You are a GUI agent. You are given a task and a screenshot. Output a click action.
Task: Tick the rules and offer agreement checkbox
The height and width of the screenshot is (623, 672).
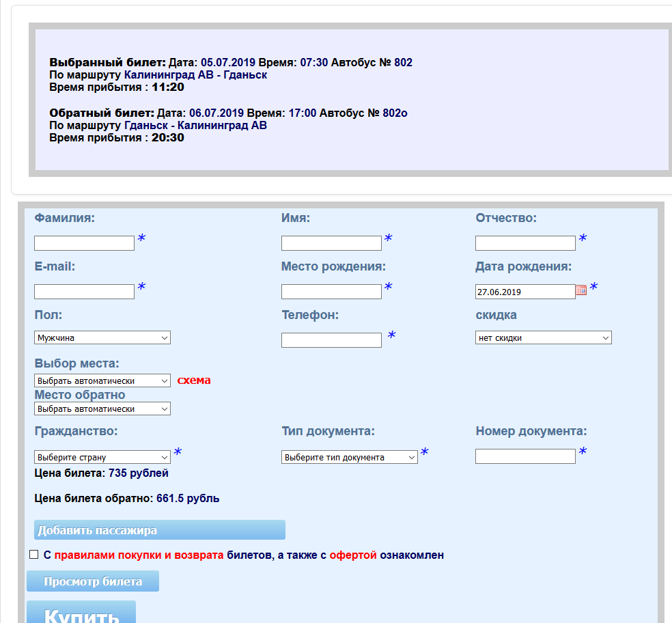tap(33, 555)
